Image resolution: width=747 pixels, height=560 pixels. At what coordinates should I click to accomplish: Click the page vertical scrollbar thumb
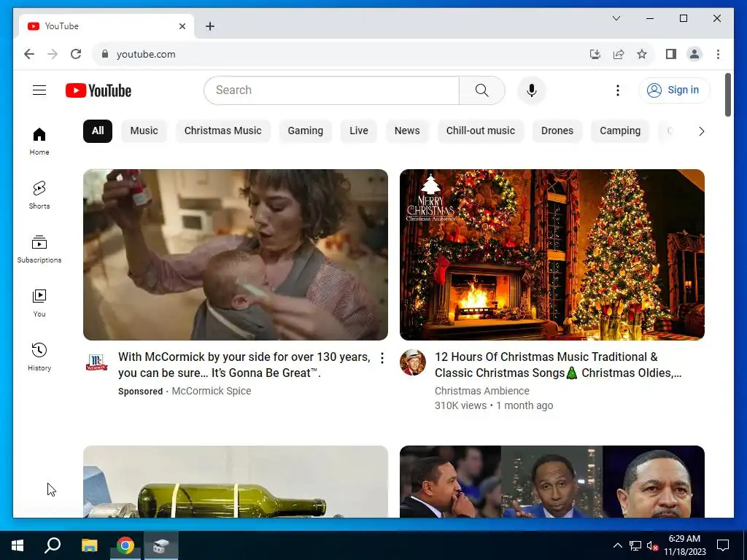pyautogui.click(x=727, y=94)
